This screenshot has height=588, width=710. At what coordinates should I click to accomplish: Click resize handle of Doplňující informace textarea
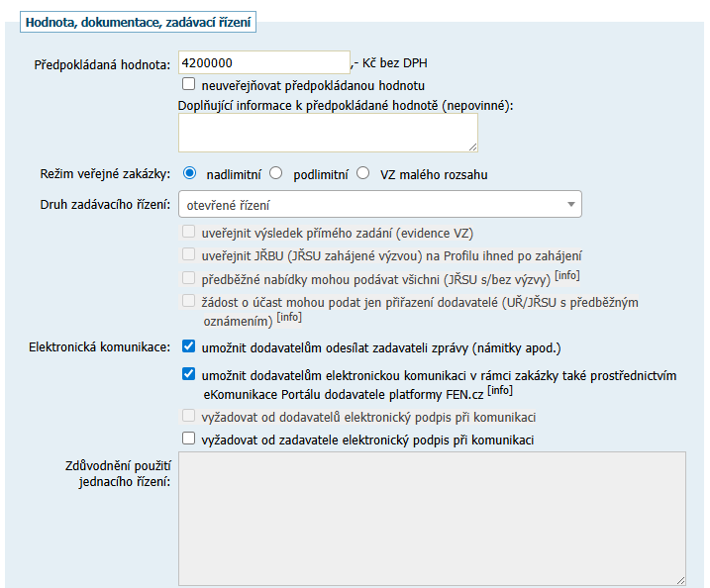tap(472, 147)
